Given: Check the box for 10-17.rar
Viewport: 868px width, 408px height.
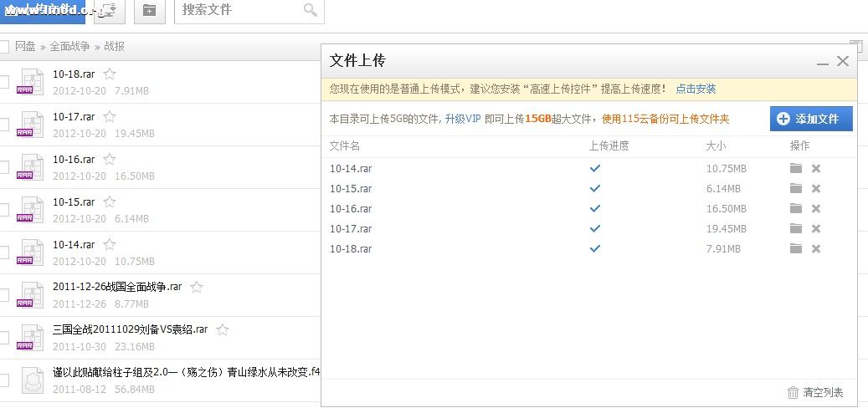Looking at the screenshot, I should pos(3,125).
